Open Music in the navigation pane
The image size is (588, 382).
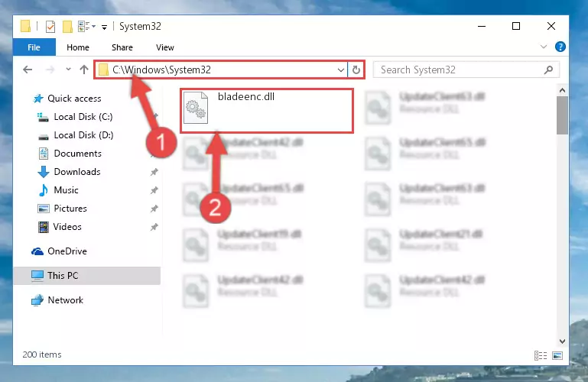(x=66, y=190)
